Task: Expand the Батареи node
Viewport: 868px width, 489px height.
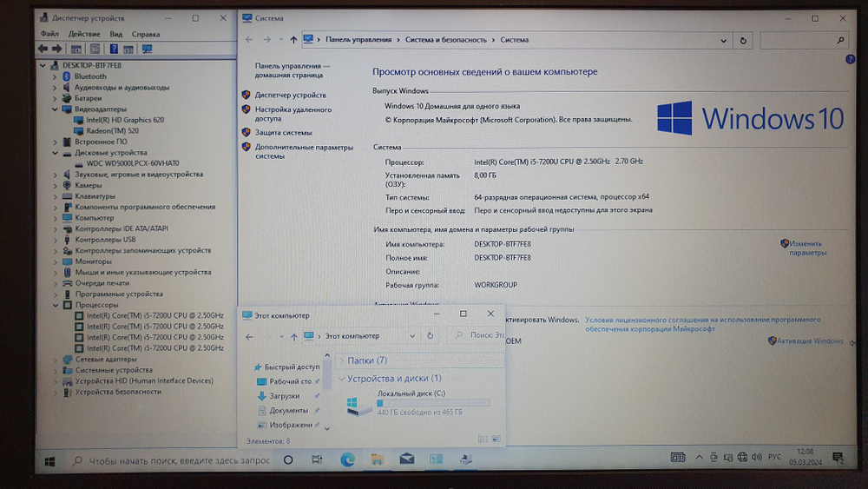Action: pos(55,98)
